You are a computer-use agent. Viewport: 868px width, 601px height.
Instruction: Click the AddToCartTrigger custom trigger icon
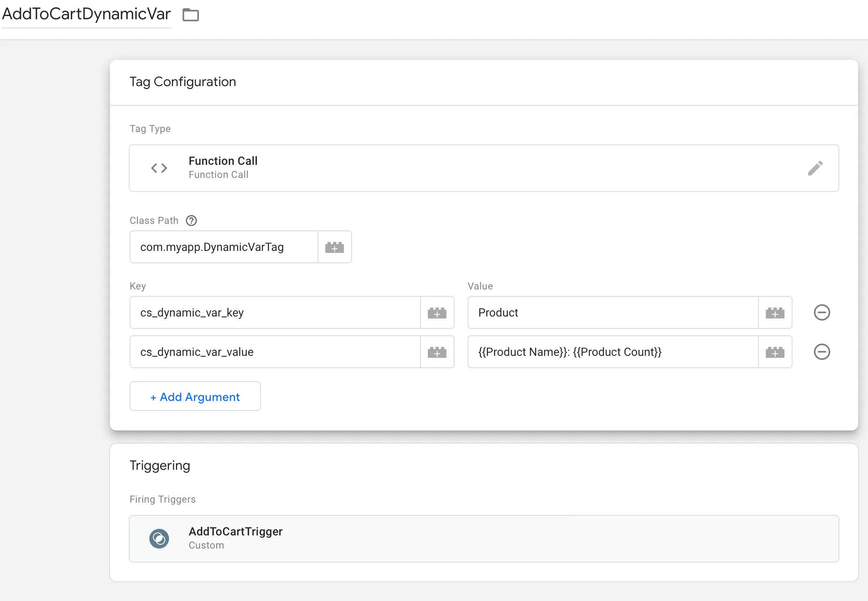click(x=159, y=539)
